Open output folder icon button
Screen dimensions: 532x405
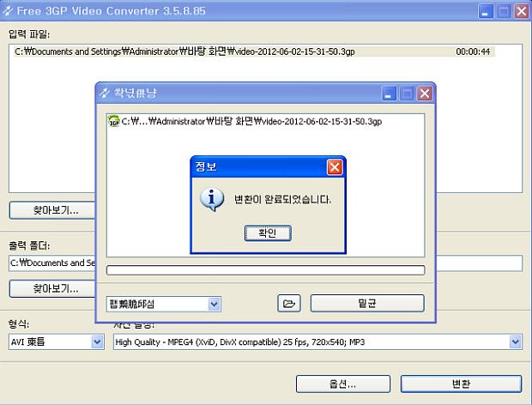click(288, 303)
